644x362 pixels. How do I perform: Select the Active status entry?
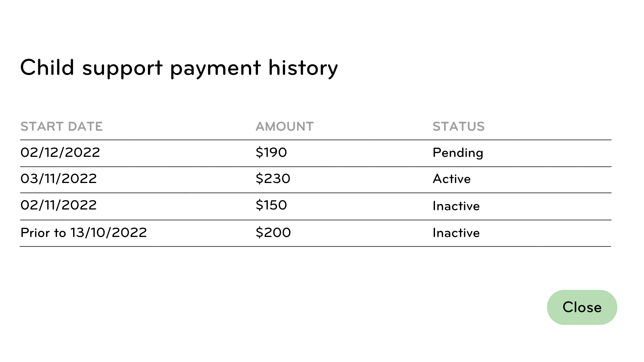tap(452, 179)
